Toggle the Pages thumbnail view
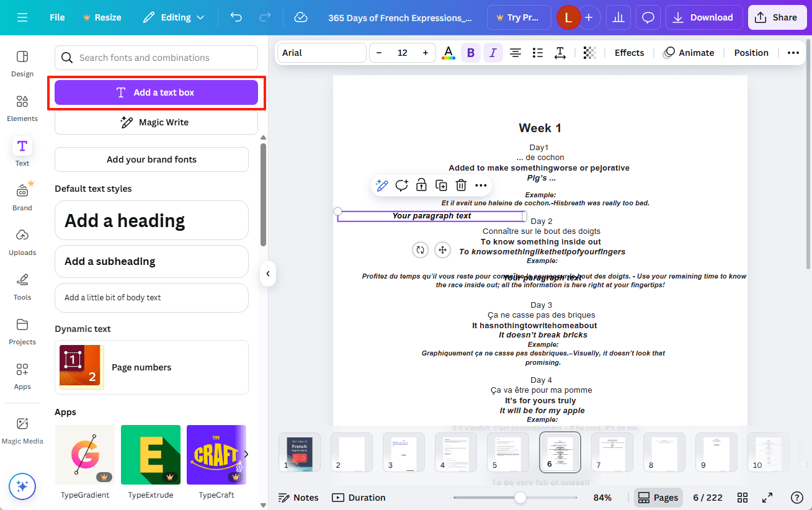The width and height of the screenshot is (812, 510). [x=658, y=498]
